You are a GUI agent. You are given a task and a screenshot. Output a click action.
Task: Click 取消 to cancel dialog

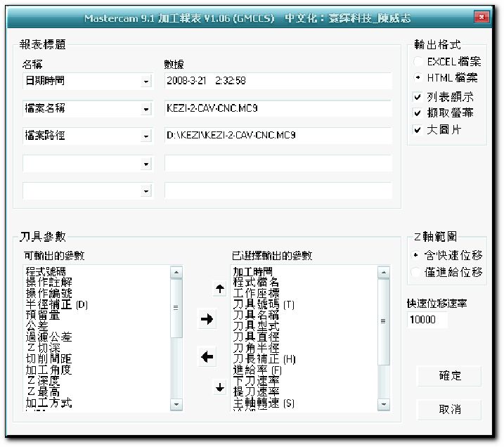pyautogui.click(x=449, y=410)
